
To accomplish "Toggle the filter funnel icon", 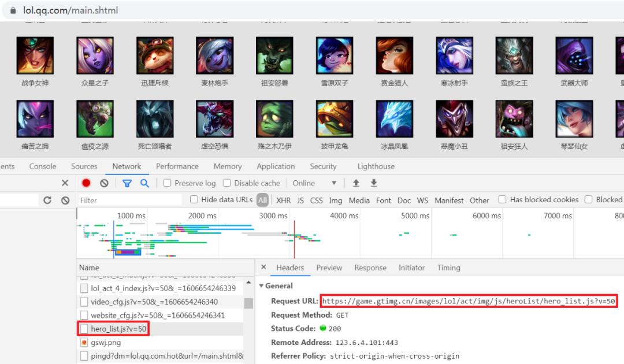I will tap(127, 183).
